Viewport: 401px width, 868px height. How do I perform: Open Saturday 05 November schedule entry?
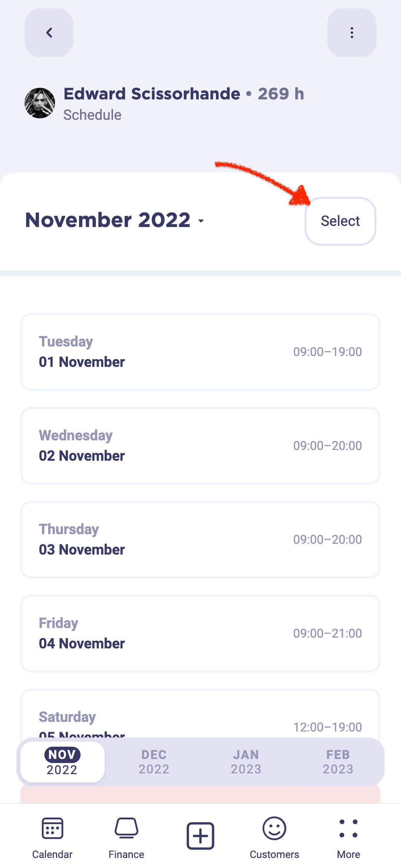(200, 714)
